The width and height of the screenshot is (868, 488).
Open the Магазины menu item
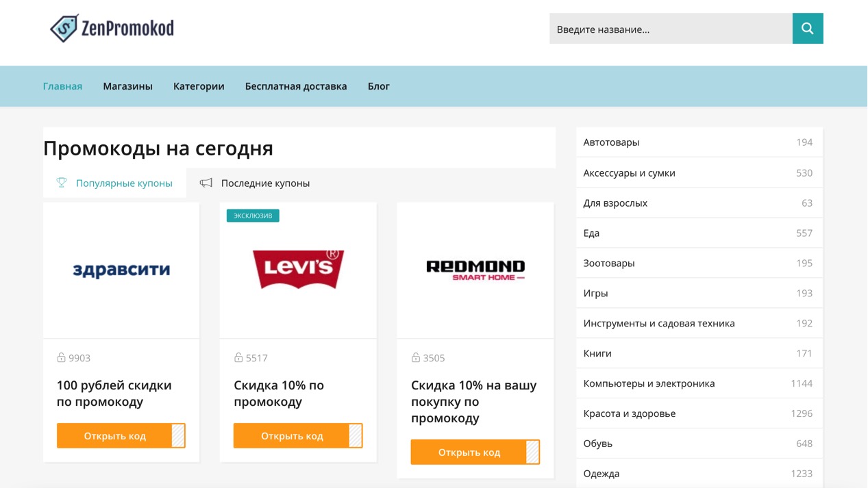point(127,86)
